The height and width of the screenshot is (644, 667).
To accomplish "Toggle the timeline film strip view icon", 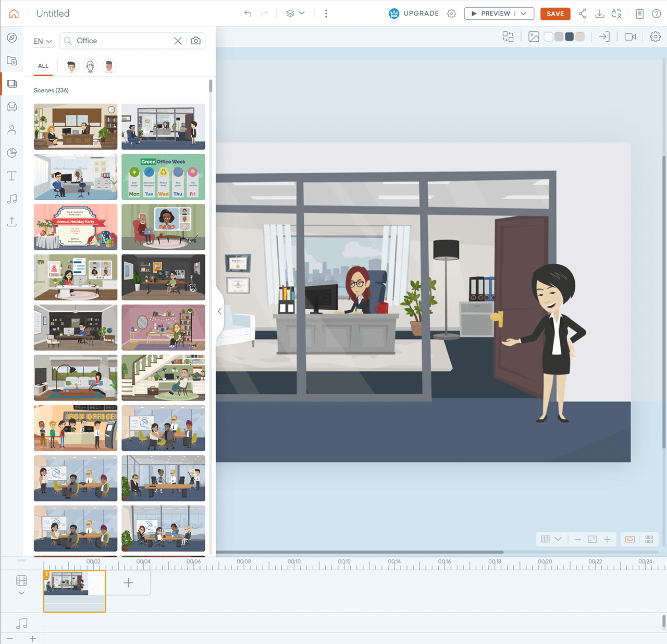I will click(x=21, y=580).
